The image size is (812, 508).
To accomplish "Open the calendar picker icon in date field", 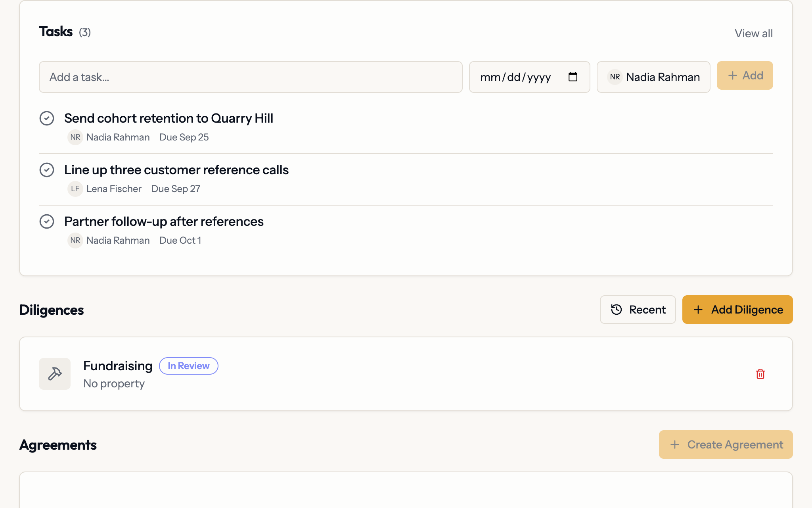I will click(x=573, y=77).
